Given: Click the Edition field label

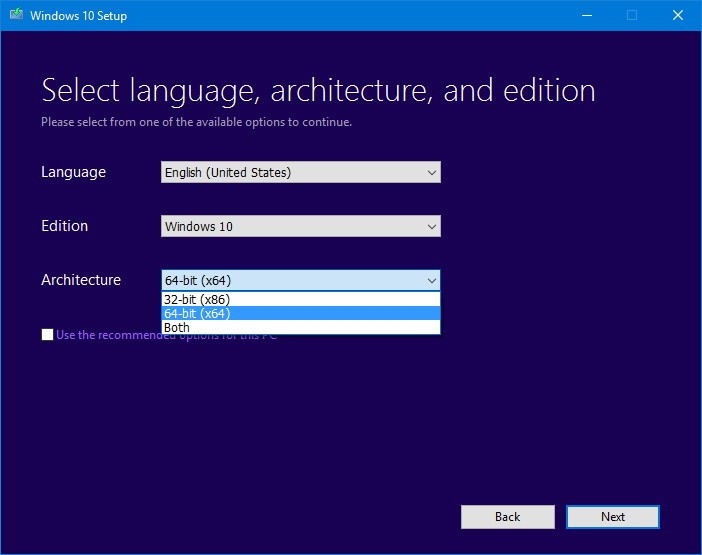Looking at the screenshot, I should pos(64,226).
